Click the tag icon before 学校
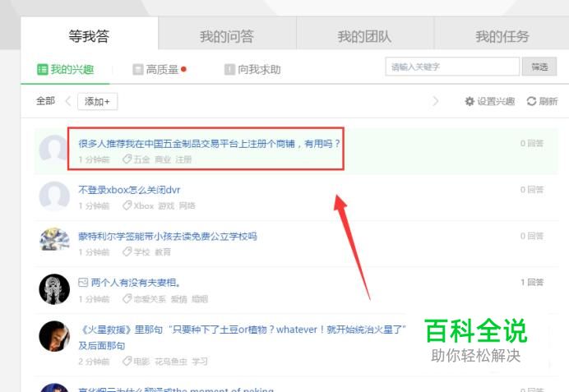The width and height of the screenshot is (569, 392). point(127,251)
